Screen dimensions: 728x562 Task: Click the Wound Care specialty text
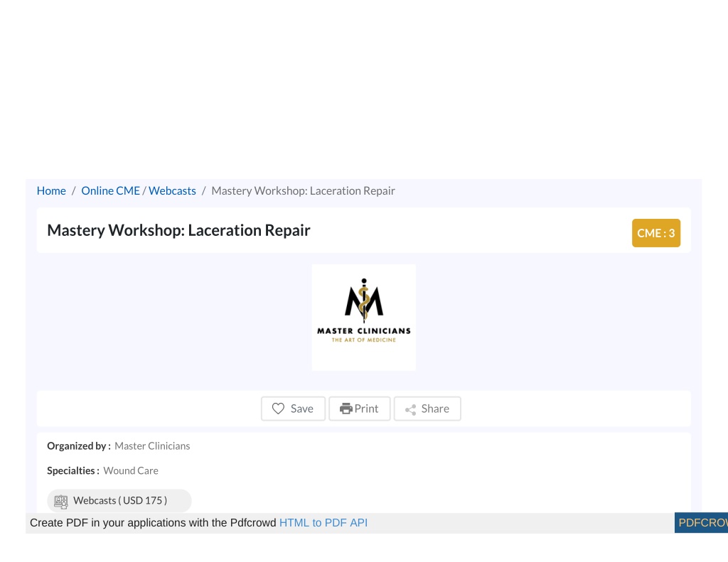pos(131,470)
